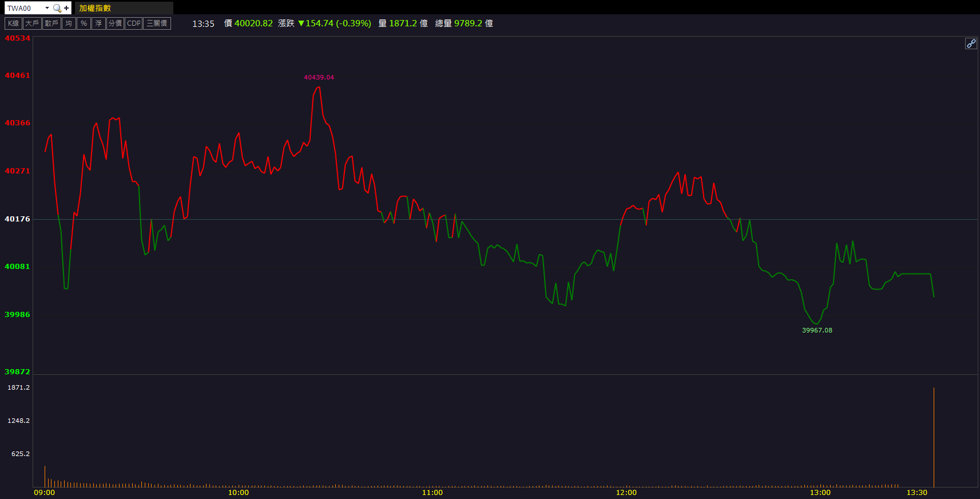The width and height of the screenshot is (980, 499).
Task: Click the 10:00 time axis label
Action: pyautogui.click(x=239, y=493)
